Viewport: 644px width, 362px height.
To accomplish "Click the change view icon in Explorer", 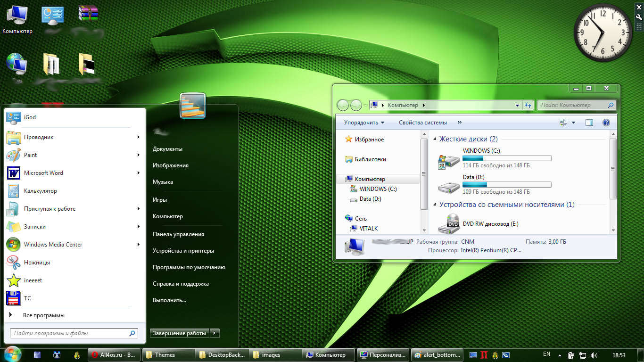I will pyautogui.click(x=563, y=123).
